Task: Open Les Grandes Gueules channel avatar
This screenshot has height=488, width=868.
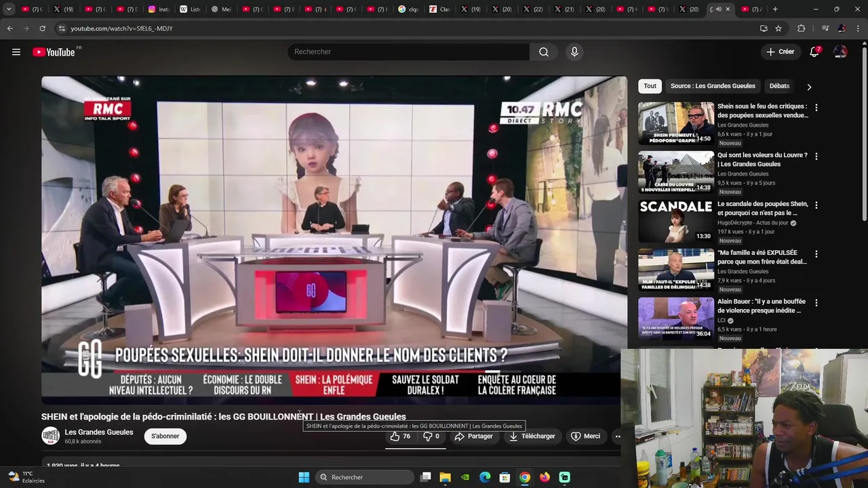Action: click(51, 436)
